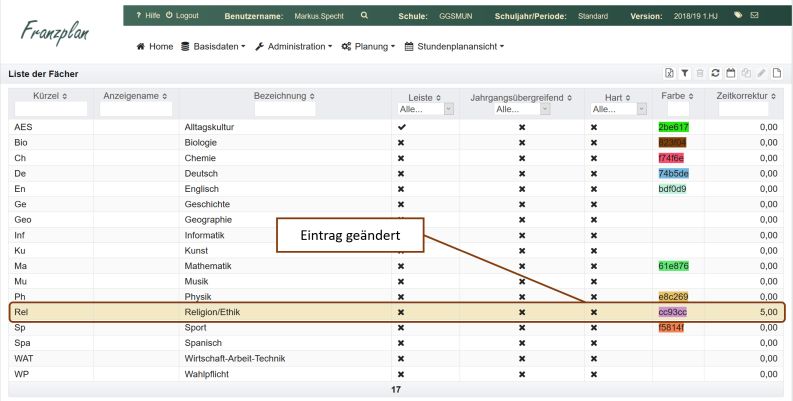Open the Jahrgangsübergreifend filter dropdown
Image resolution: width=793 pixels, height=401 pixels.
coord(521,110)
